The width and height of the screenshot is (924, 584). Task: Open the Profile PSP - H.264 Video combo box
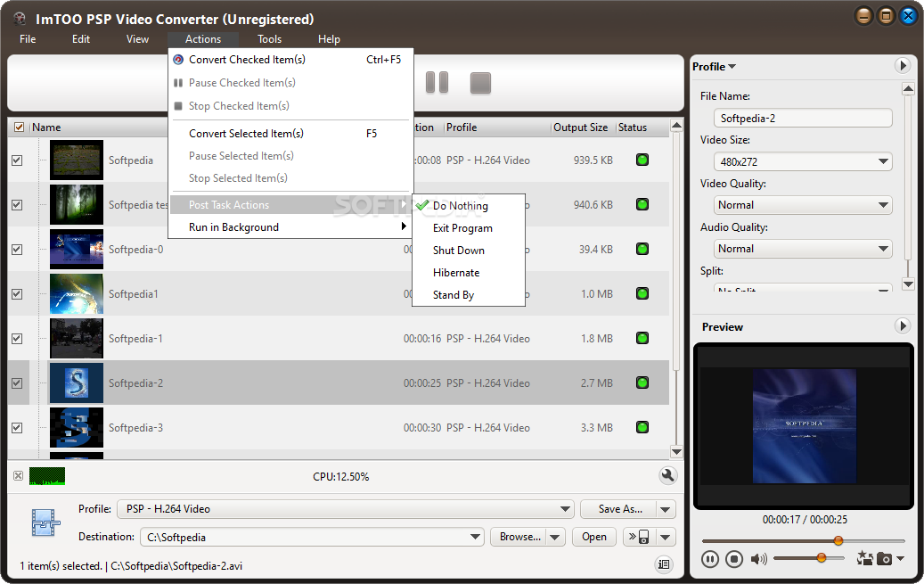(346, 508)
